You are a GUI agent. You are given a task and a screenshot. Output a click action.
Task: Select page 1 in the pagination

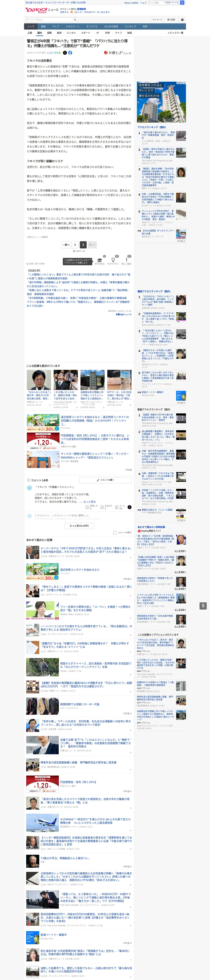[x=75, y=245]
